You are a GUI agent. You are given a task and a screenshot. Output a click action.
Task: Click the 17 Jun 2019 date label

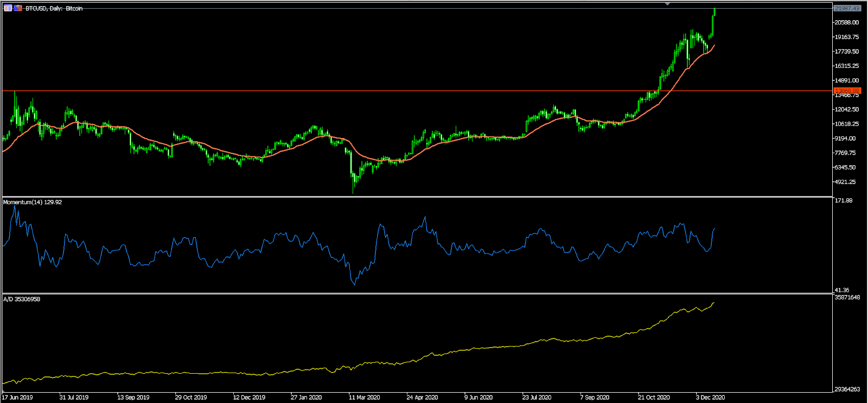[x=17, y=397]
